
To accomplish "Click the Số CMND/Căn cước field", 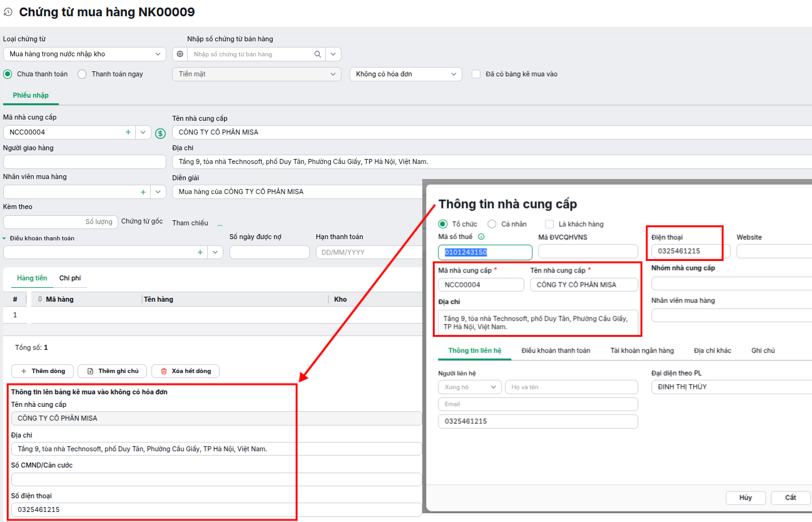I will point(216,479).
